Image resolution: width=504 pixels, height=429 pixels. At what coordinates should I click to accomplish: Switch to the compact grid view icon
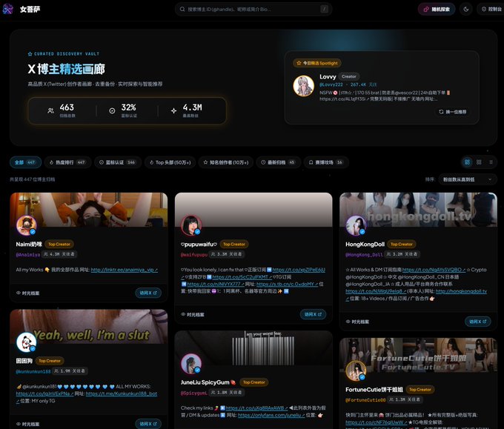click(x=479, y=162)
